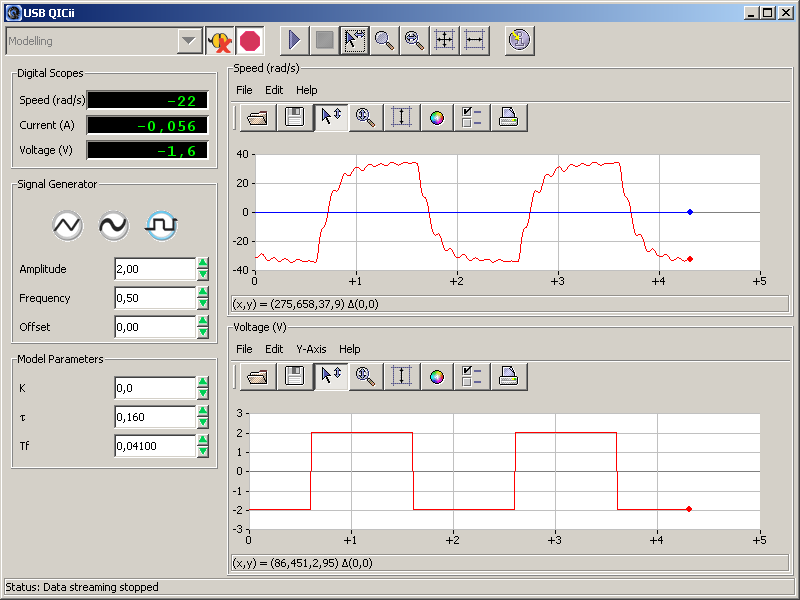Open Edit menu in the Voltage plot
800x600 pixels.
coord(274,349)
